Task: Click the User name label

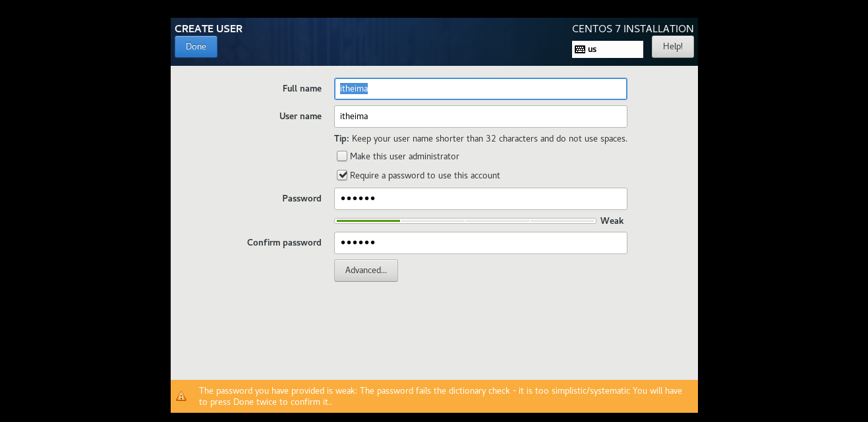Action: [x=301, y=117]
